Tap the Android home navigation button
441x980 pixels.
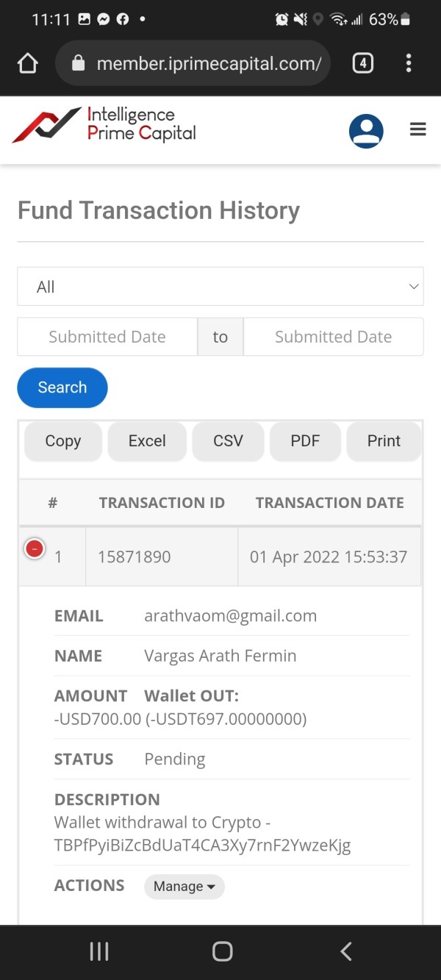[x=222, y=951]
